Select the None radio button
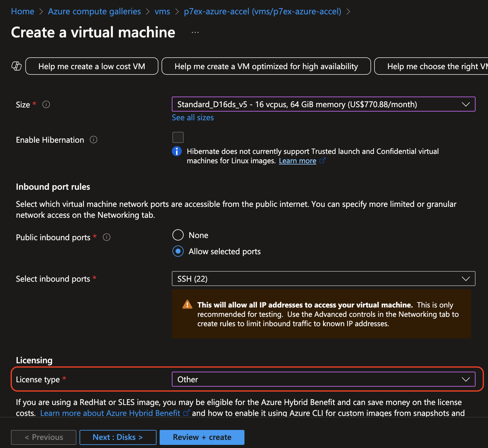 tap(178, 235)
